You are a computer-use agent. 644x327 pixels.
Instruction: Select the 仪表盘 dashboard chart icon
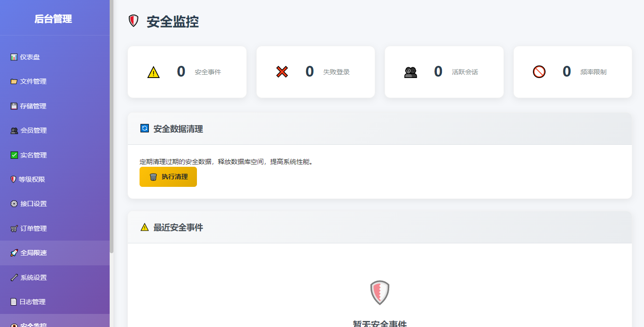[x=14, y=57]
